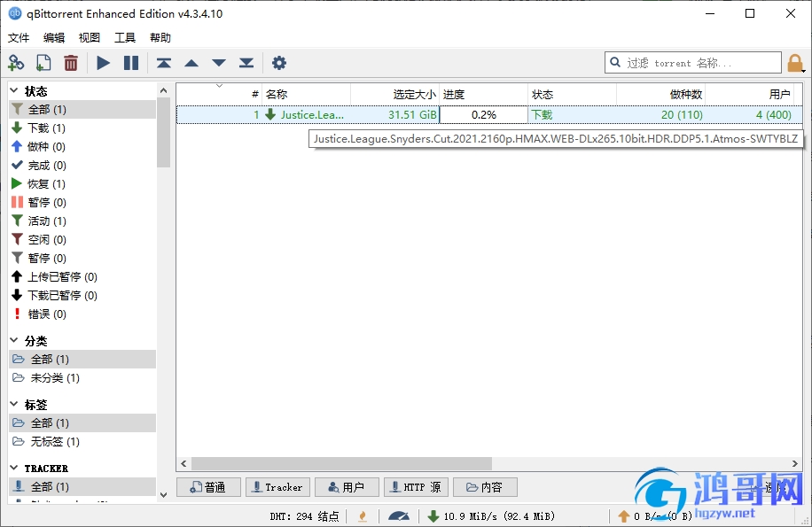Open the Tracker details tab
Screen dimensions: 812x527
coord(277,487)
